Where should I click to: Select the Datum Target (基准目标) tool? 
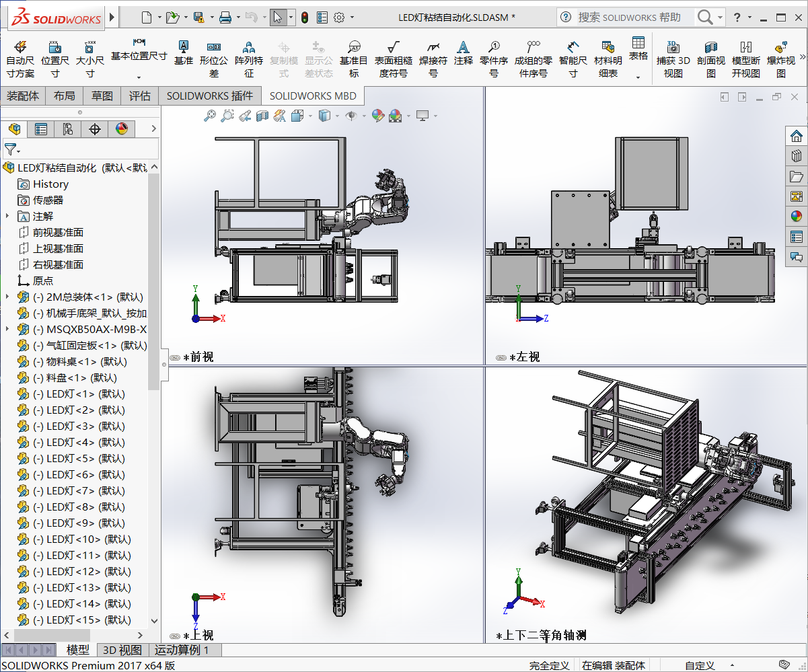(x=354, y=59)
